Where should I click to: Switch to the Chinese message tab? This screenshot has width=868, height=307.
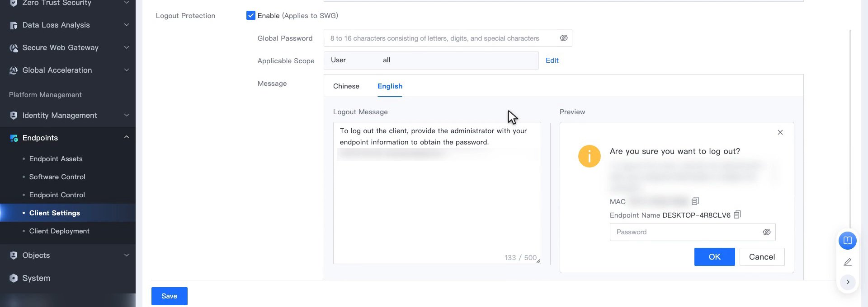pyautogui.click(x=346, y=86)
